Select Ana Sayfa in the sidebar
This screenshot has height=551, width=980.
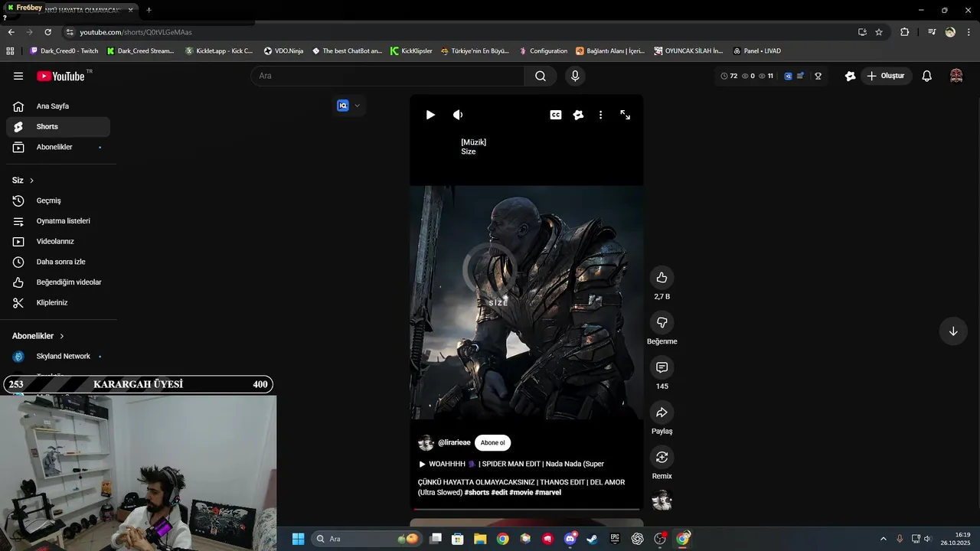[58, 106]
